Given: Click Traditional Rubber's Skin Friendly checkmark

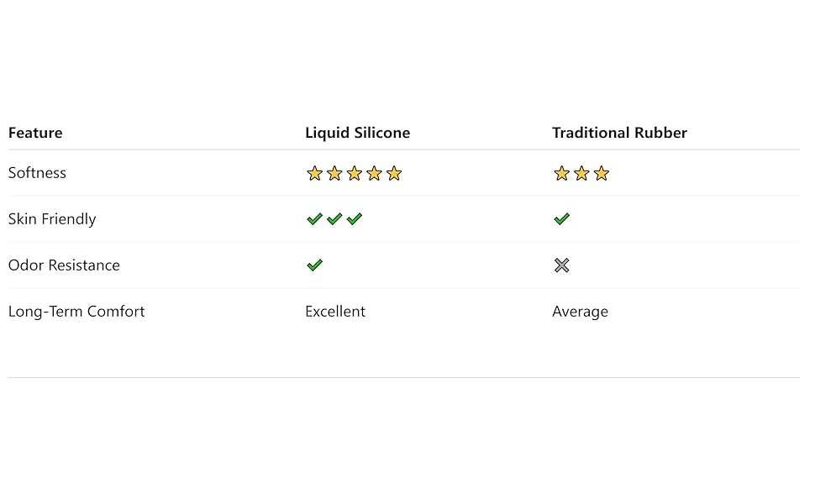Looking at the screenshot, I should click(x=561, y=219).
